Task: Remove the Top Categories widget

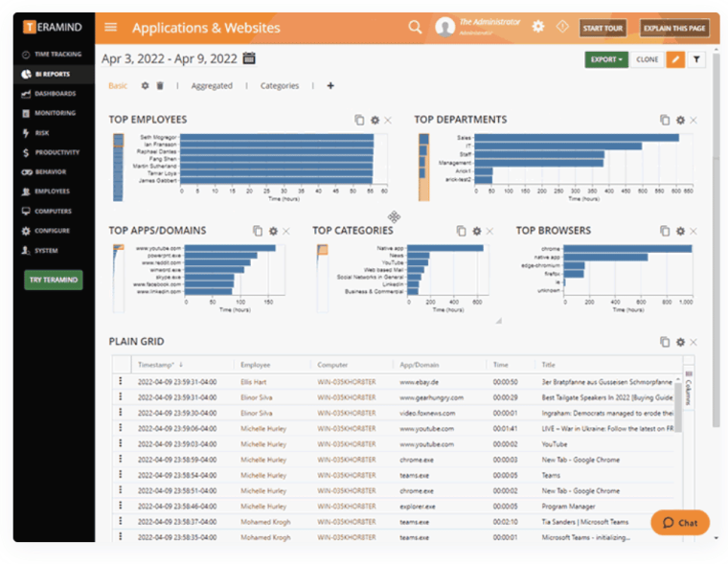Action: (x=489, y=231)
